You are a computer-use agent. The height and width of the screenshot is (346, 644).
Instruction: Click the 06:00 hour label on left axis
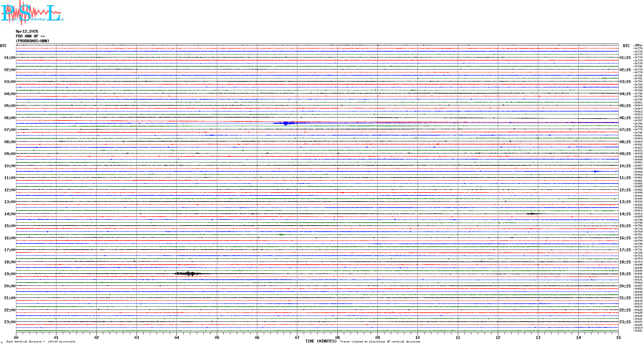point(10,118)
